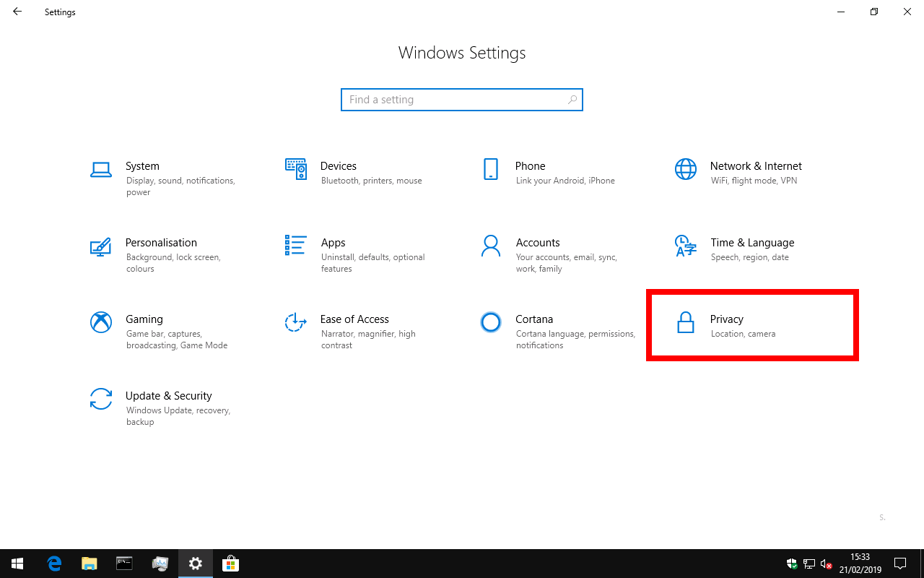Open the Cortana circle icon
The height and width of the screenshot is (578, 924).
[x=490, y=322]
